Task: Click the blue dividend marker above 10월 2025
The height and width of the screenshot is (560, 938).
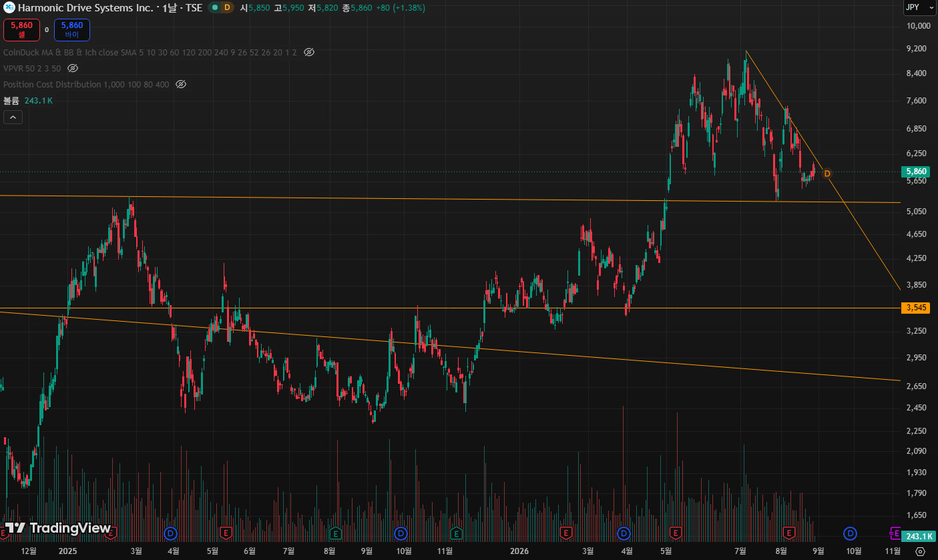Action: pyautogui.click(x=401, y=533)
